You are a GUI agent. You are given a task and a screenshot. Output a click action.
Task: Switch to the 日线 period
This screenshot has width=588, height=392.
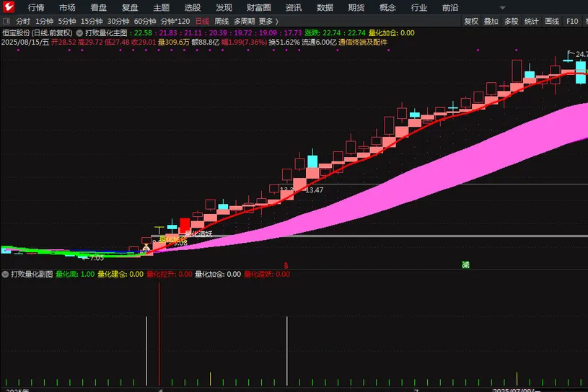[x=202, y=22]
